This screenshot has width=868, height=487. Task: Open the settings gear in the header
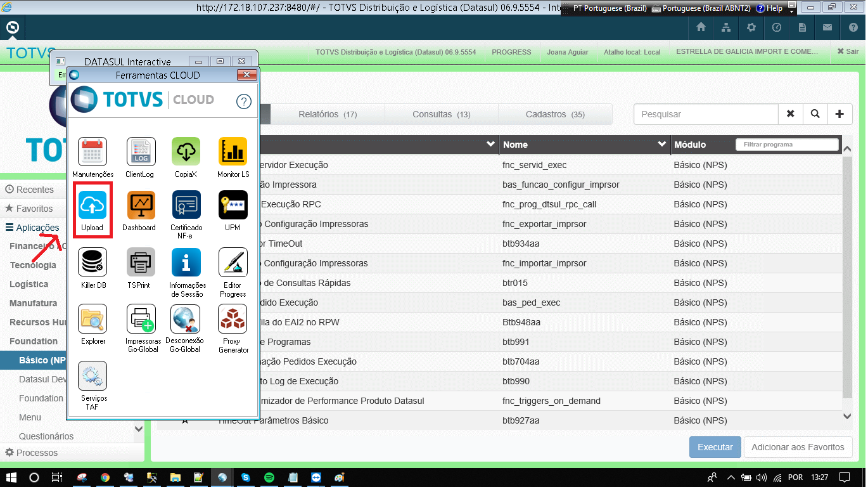click(751, 28)
